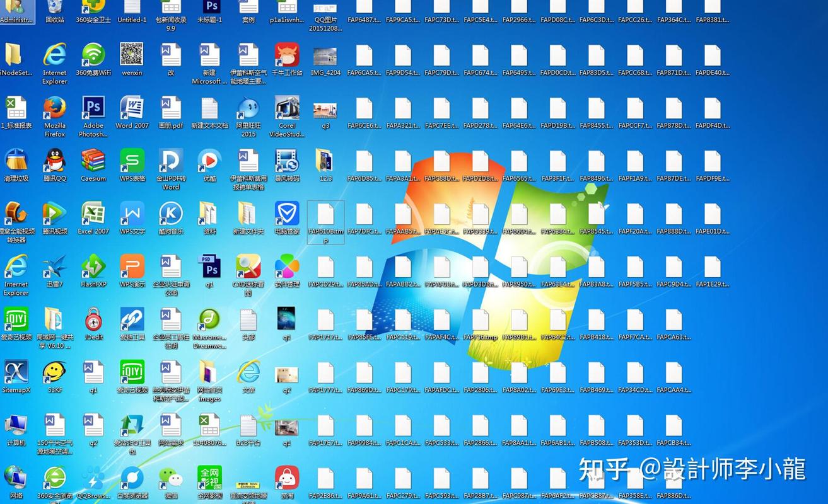The width and height of the screenshot is (828, 504).
Task: Select the 回收站 recycle bin
Action: click(55, 8)
